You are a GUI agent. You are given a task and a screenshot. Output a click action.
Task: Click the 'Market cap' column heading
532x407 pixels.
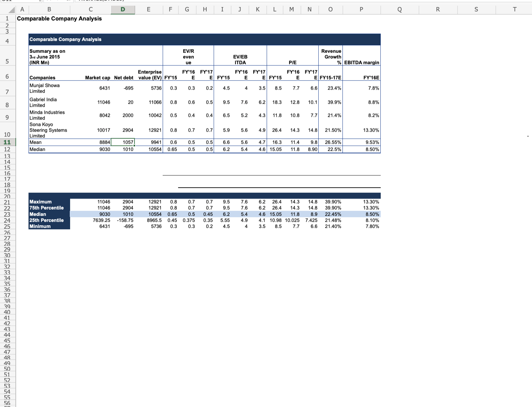[x=98, y=78]
